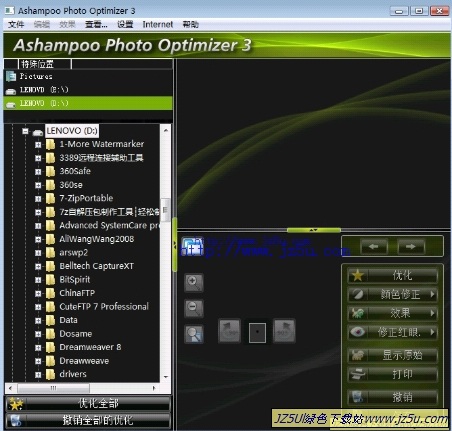Expand the 1-More Watermarker folder
Screen dimensions: 452x431
[38, 145]
